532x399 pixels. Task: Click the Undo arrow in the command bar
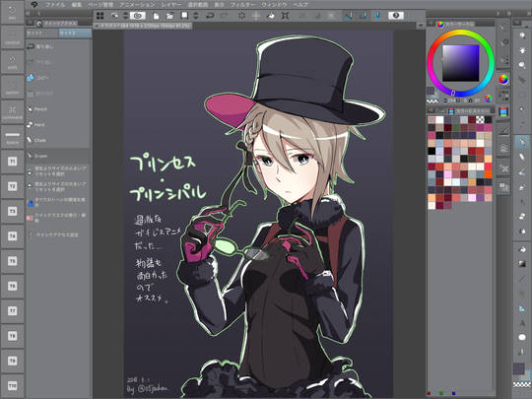[x=210, y=16]
